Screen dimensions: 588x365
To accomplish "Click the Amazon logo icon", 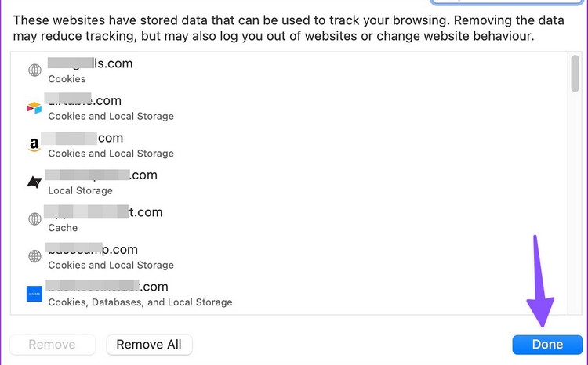I will pyautogui.click(x=34, y=145).
